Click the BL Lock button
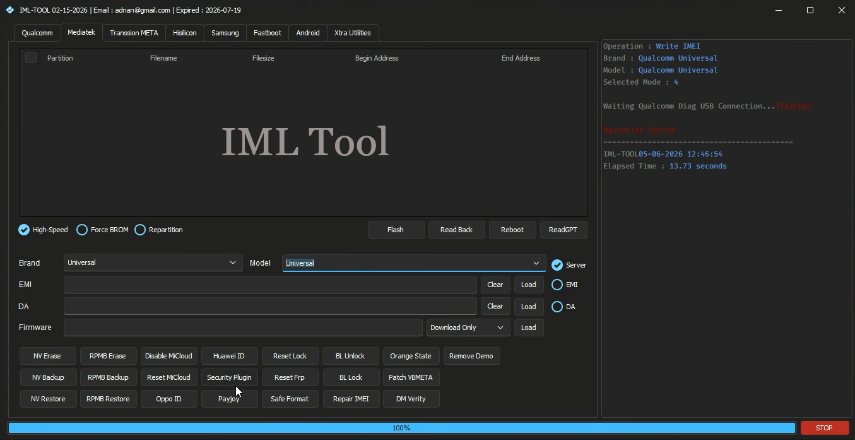 tap(351, 377)
